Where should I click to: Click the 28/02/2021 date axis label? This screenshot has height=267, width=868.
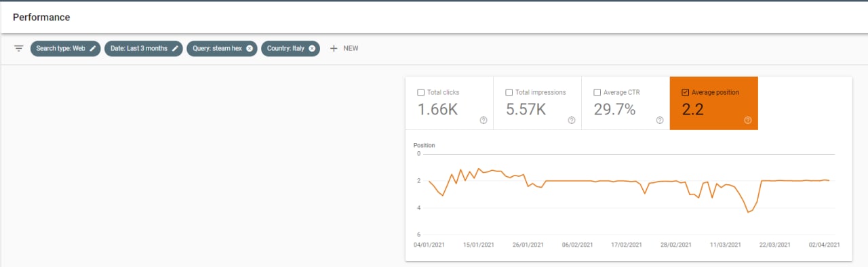coord(676,245)
